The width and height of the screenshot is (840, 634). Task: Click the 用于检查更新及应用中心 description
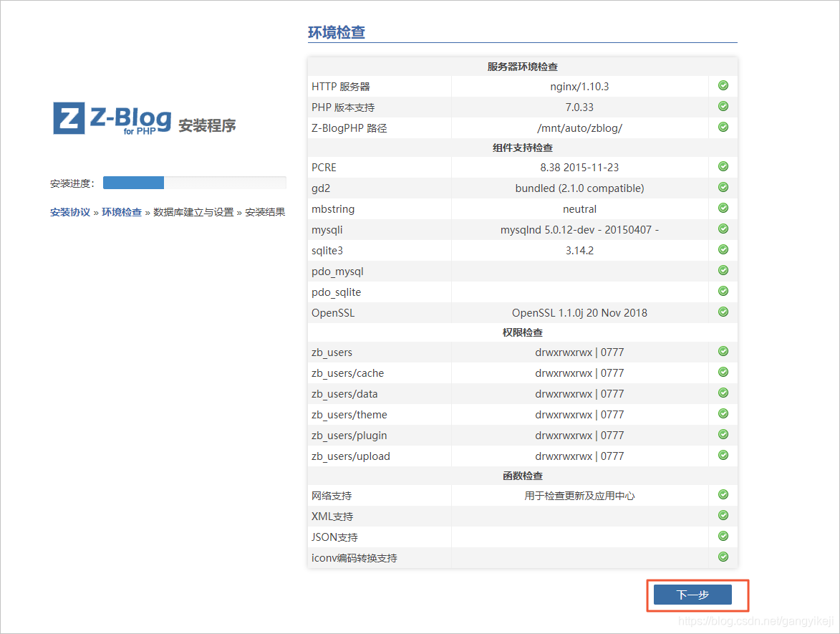tap(579, 496)
